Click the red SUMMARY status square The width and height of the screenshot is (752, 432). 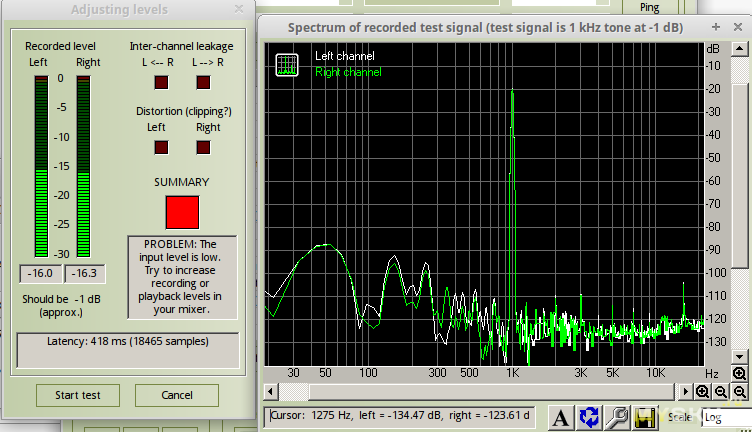pos(182,211)
